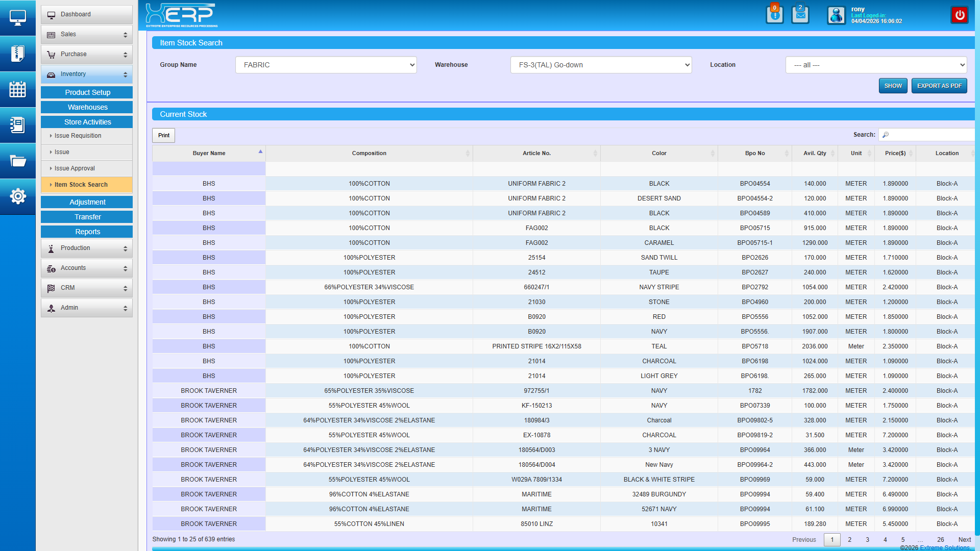980x551 pixels.
Task: Click the monitor icon in left strip
Action: (x=17, y=18)
